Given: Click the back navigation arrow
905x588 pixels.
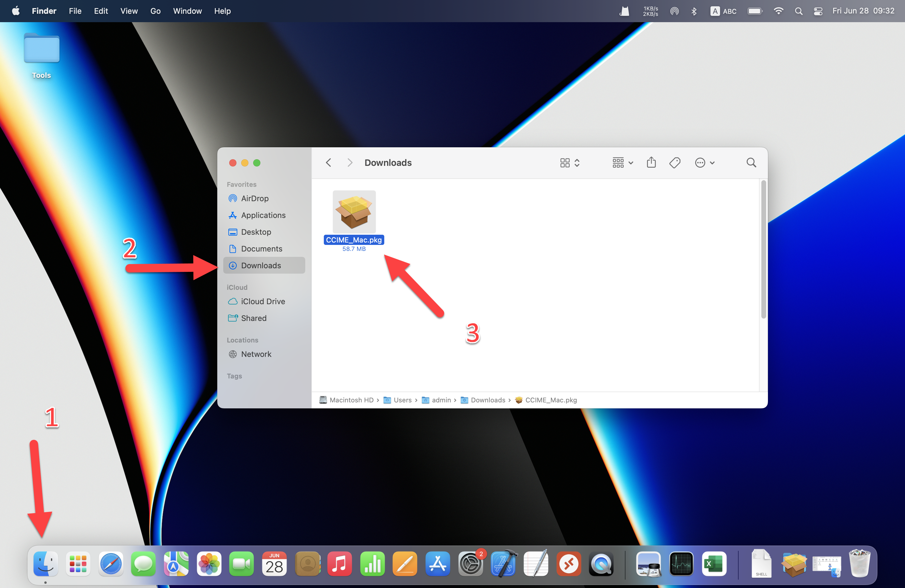Looking at the screenshot, I should [x=329, y=163].
